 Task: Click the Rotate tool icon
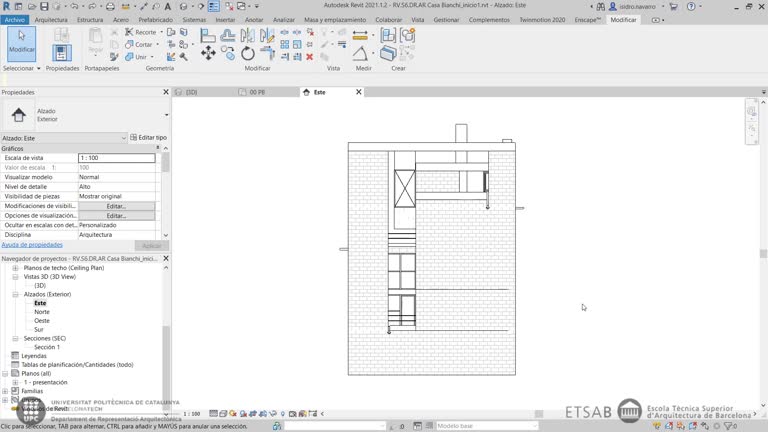click(x=248, y=53)
